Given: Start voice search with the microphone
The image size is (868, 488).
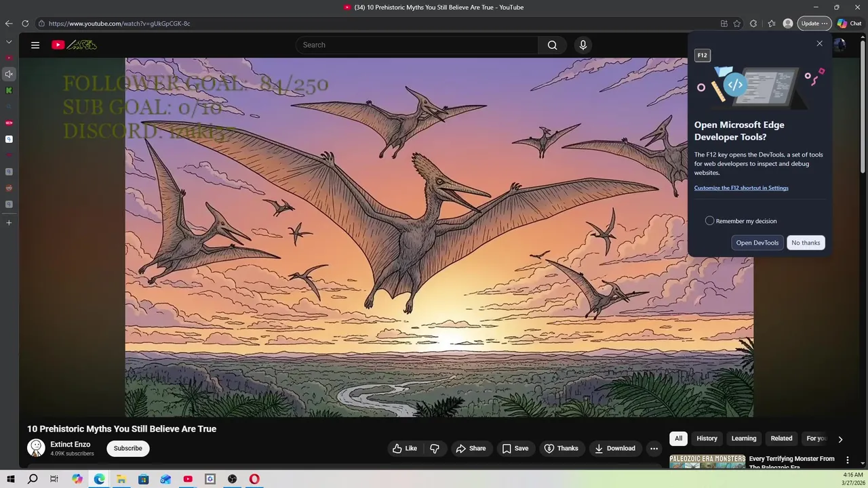Looking at the screenshot, I should tap(583, 45).
